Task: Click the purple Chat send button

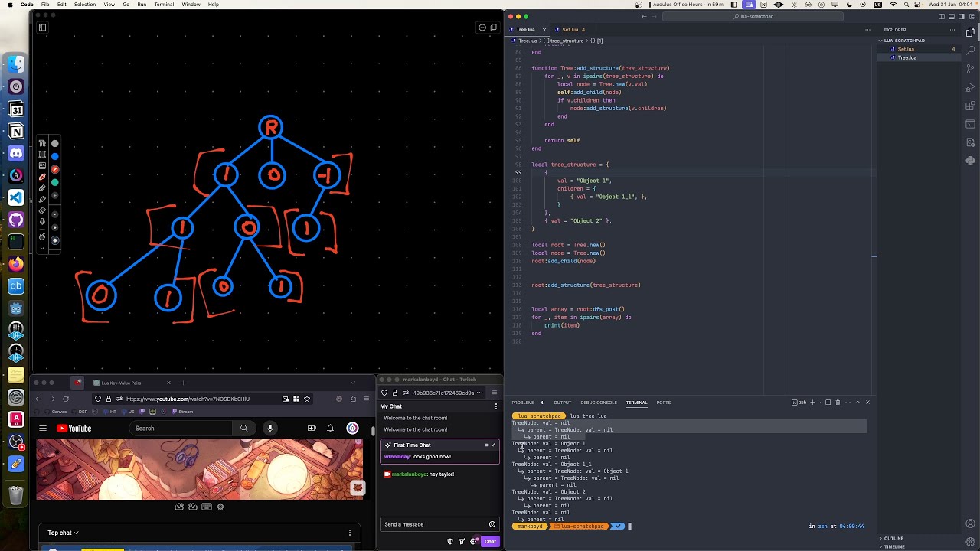Action: pyautogui.click(x=490, y=542)
